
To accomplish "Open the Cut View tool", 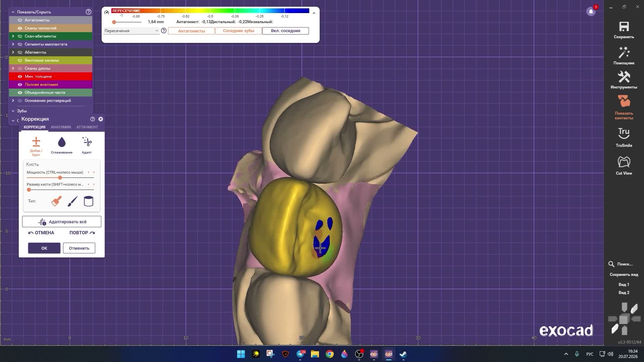I will (624, 162).
